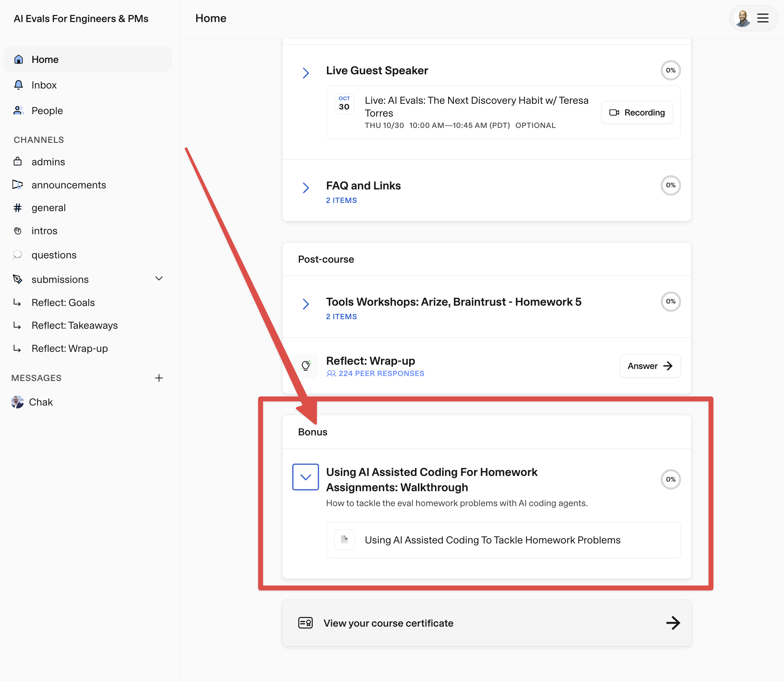Image resolution: width=784 pixels, height=681 pixels.
Task: Click the intros waving hand icon
Action: point(17,231)
